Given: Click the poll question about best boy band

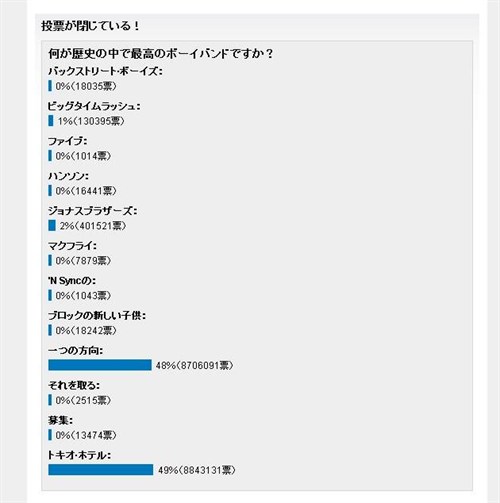Looking at the screenshot, I should tap(161, 54).
